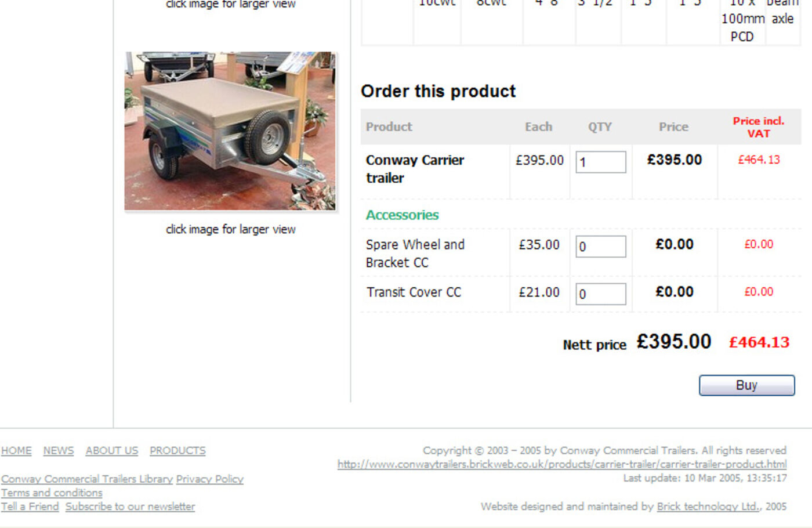Open the NEWS footer link
Viewport: 812px width, 528px height.
click(59, 451)
